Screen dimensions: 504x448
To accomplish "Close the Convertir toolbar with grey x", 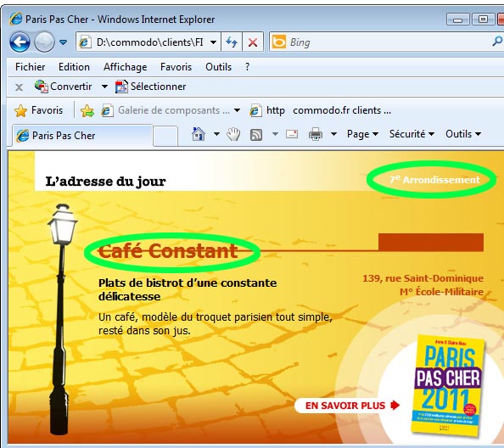I will point(19,87).
